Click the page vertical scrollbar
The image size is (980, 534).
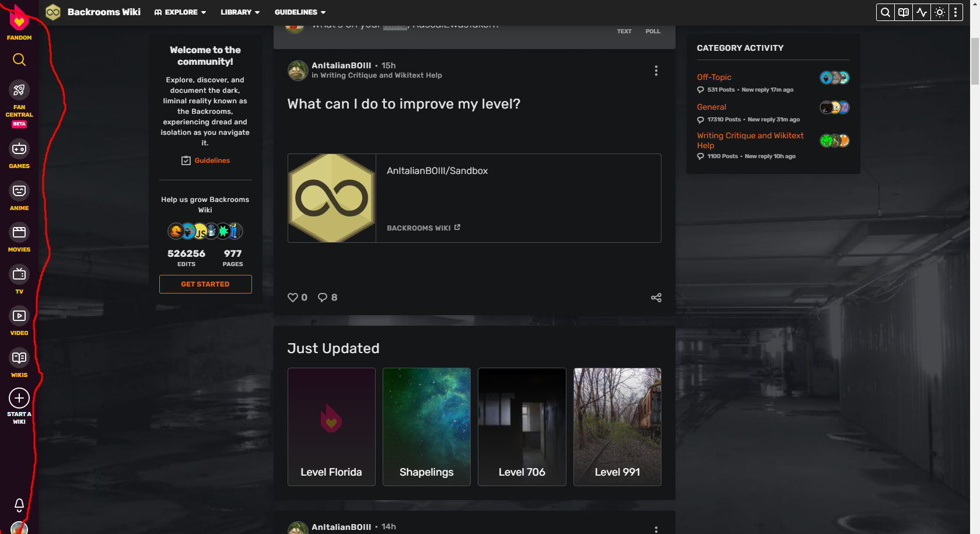(975, 61)
